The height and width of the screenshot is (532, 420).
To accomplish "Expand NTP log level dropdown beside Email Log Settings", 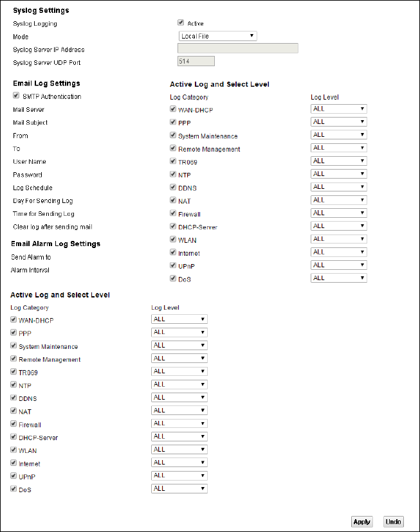I will 338,173.
